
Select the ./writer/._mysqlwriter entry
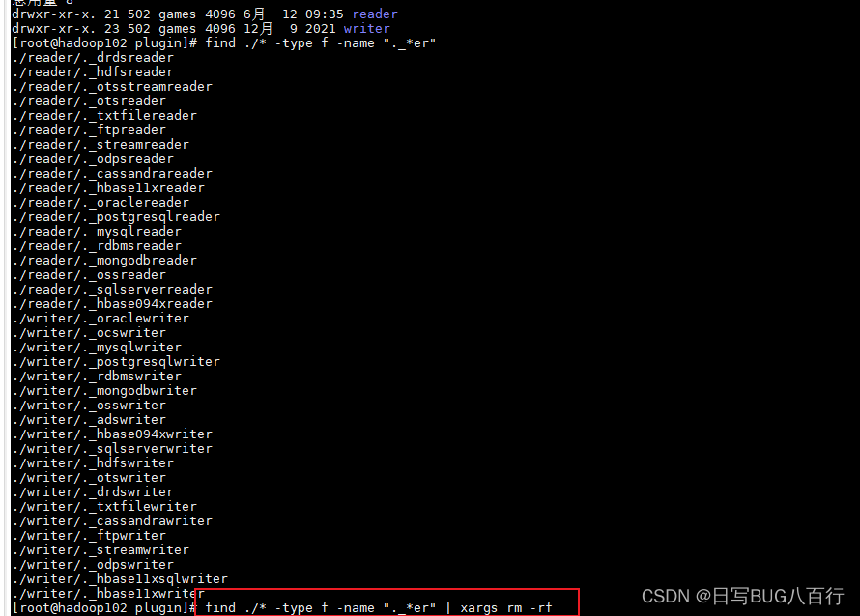coord(97,348)
